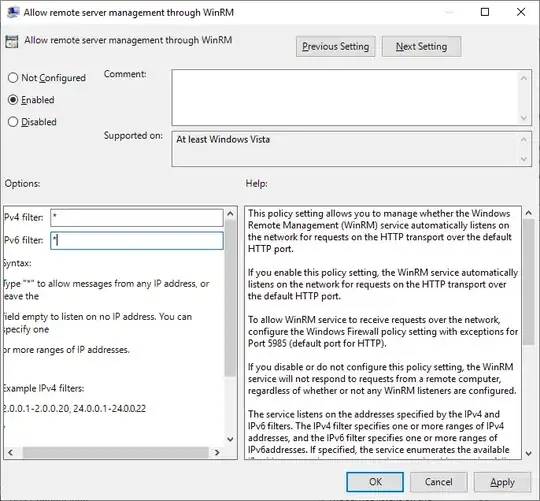Click Help pane scroll up arrow
This screenshot has width=540, height=501.
[x=529, y=213]
